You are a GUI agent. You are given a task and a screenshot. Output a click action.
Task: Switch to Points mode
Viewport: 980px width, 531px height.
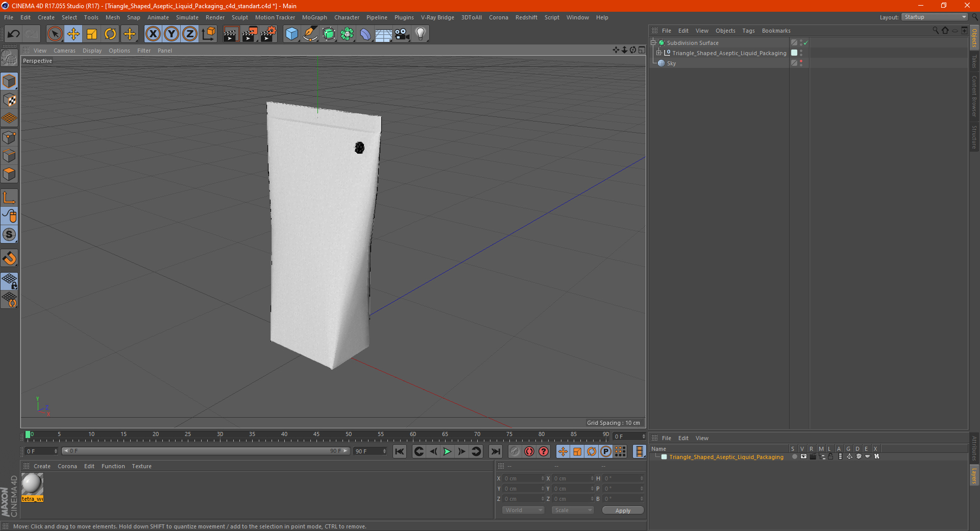(9, 137)
